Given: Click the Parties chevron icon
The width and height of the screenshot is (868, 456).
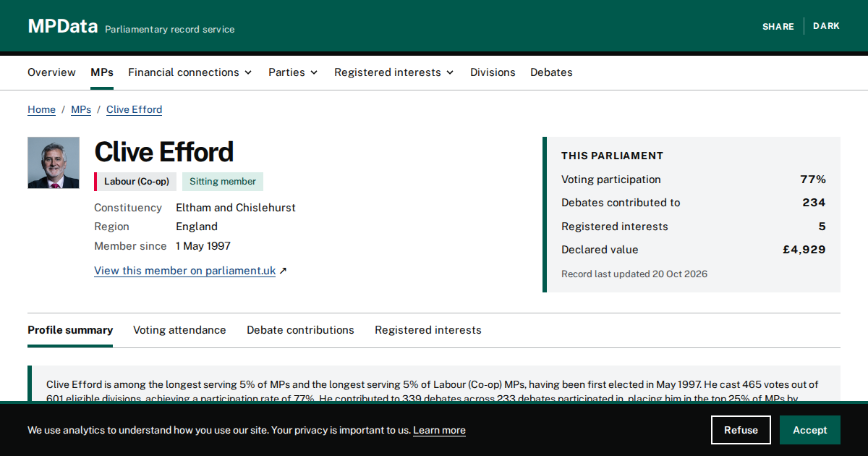Looking at the screenshot, I should point(314,72).
